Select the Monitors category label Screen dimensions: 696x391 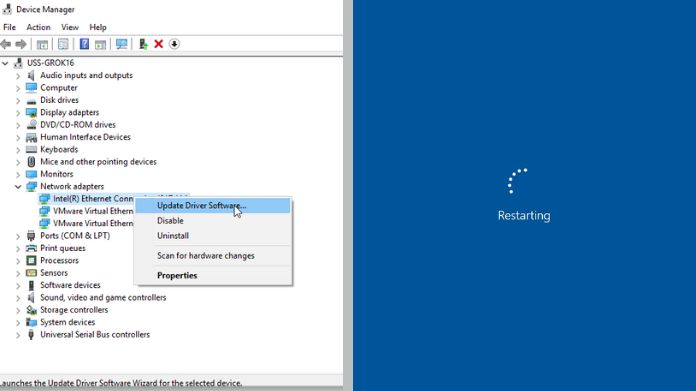[56, 174]
